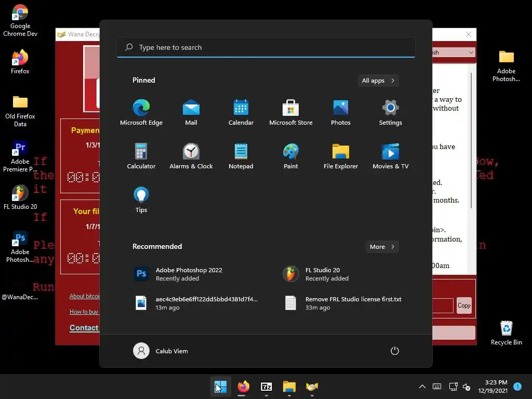
Task: Select FL Studio 20 desktop shortcut
Action: click(20, 197)
